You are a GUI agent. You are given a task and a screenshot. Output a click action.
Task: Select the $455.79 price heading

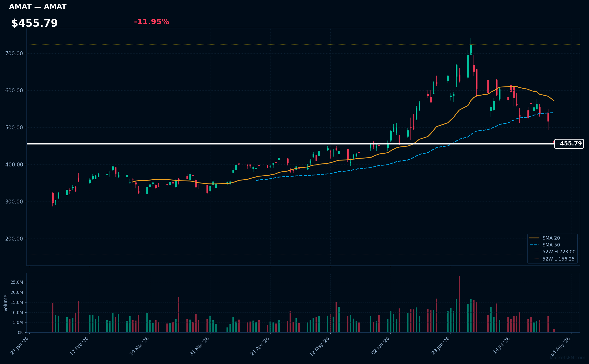pyautogui.click(x=34, y=23)
